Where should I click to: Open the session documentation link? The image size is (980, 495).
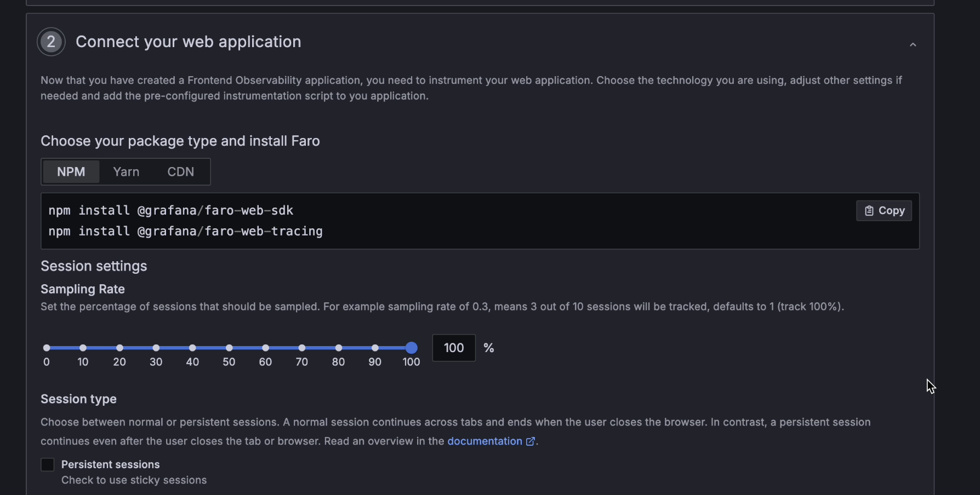click(485, 441)
